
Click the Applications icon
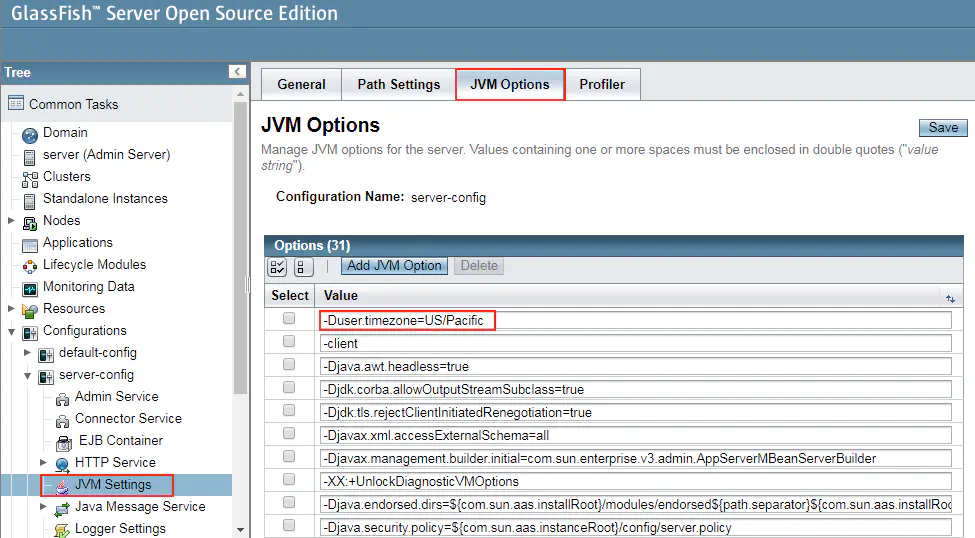[x=29, y=245]
